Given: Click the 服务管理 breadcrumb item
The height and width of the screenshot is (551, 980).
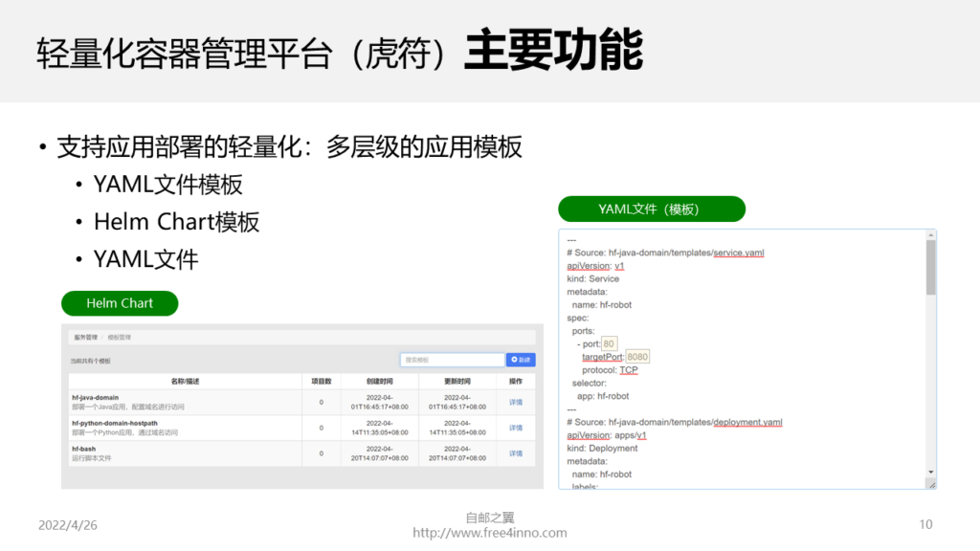Looking at the screenshot, I should [x=85, y=338].
